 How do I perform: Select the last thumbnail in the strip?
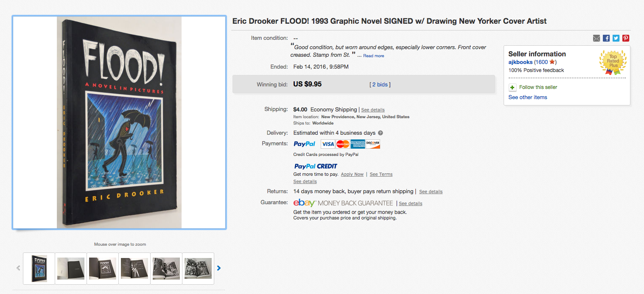[x=198, y=269]
